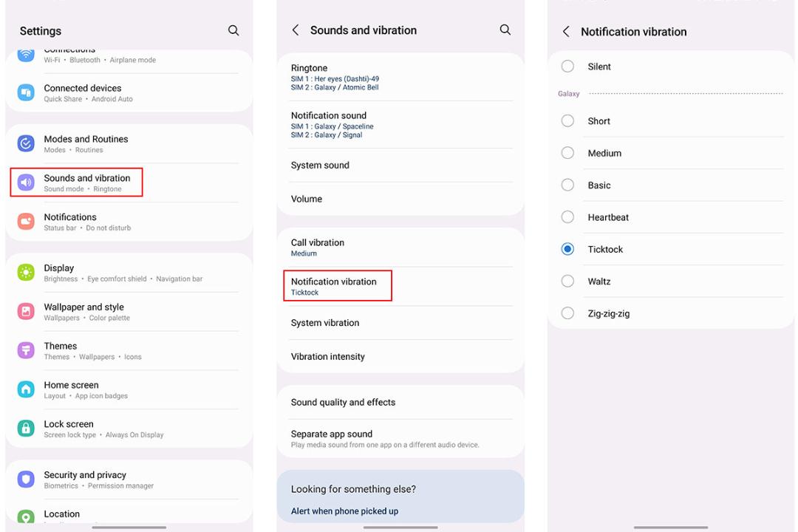Open System vibration settings
This screenshot has width=798, height=532.
coord(400,323)
